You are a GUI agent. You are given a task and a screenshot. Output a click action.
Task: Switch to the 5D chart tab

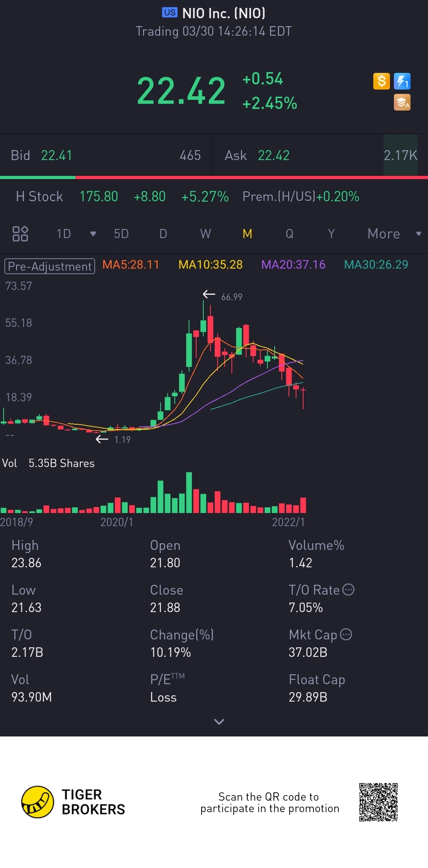[121, 234]
